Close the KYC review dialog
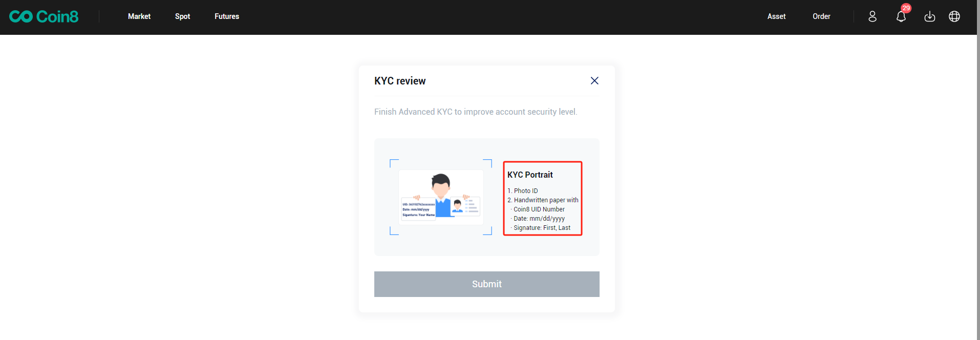Screen dimensions: 980x340 [594, 80]
